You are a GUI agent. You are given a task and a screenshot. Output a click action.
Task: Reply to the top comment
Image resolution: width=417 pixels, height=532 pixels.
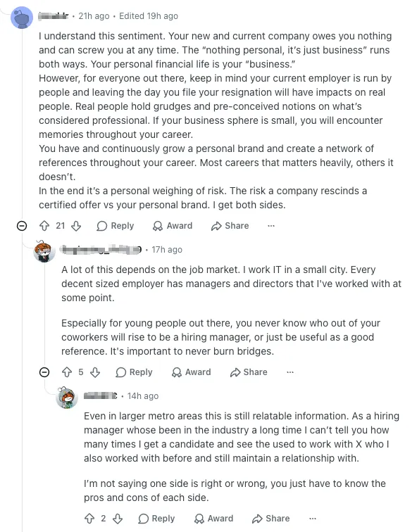pos(115,226)
